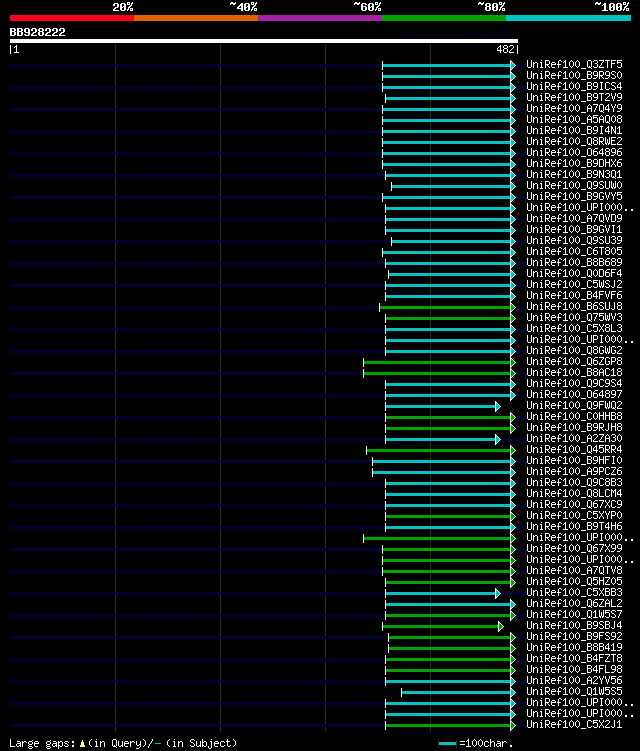
Task: Click the red 20% identity legend bar
Action: (x=72, y=18)
